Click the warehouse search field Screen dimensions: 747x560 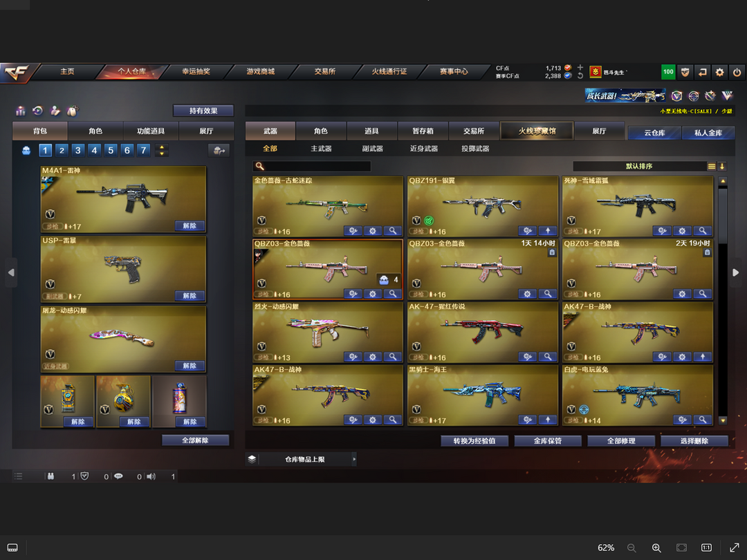click(312, 166)
